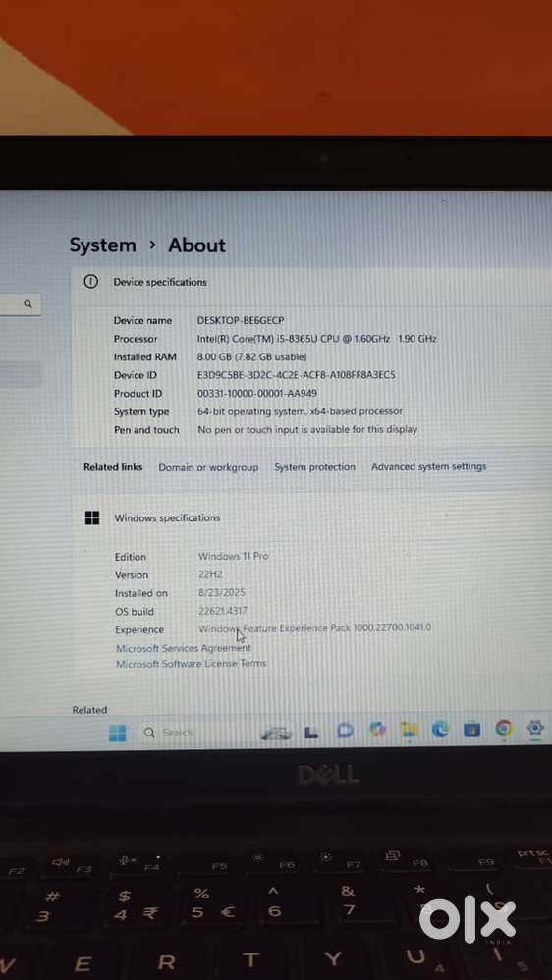The height and width of the screenshot is (980, 552).
Task: Select the Installed on date 8/23/2025
Action: click(222, 592)
